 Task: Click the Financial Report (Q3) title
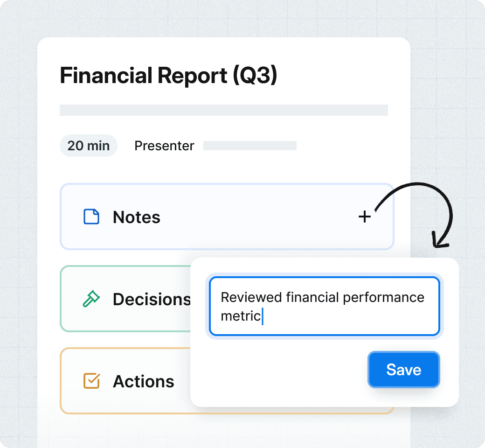[x=169, y=76]
